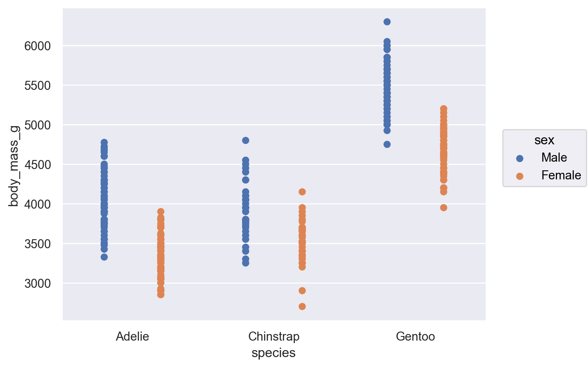The width and height of the screenshot is (588, 367).
Task: Select the Gentoo tick label
Action: [x=415, y=336]
